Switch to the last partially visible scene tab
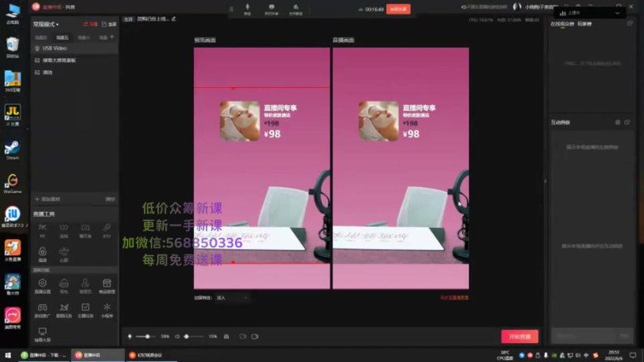644x362 pixels. tap(103, 37)
